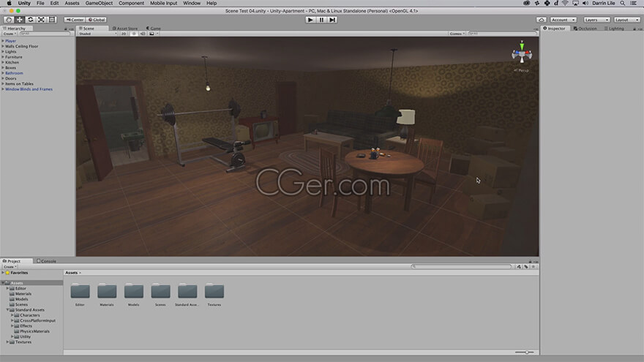Click the Inspector panel lock icon
The height and width of the screenshot is (362, 644).
tap(634, 29)
